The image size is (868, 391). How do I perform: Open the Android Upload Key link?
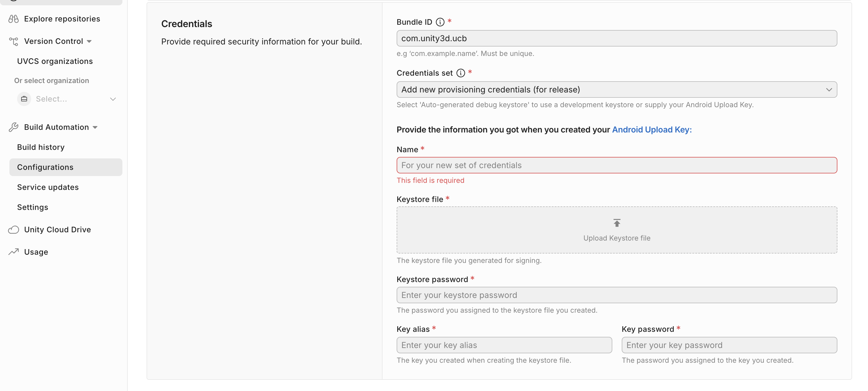[x=652, y=130]
